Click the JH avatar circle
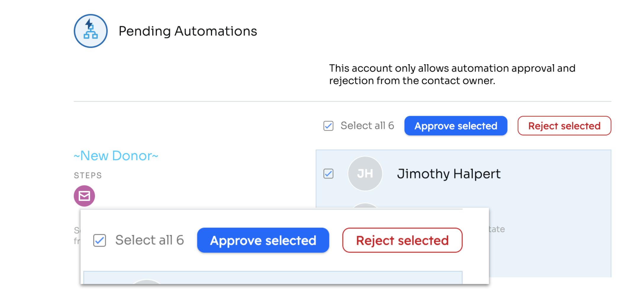This screenshot has width=644, height=295. [365, 174]
